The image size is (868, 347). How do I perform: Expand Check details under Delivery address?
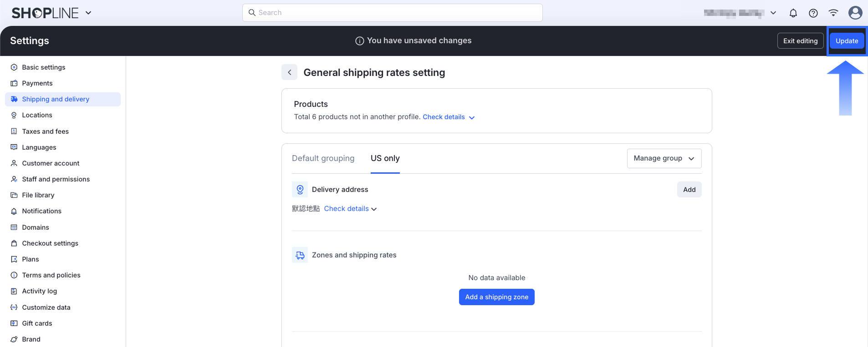coord(350,209)
